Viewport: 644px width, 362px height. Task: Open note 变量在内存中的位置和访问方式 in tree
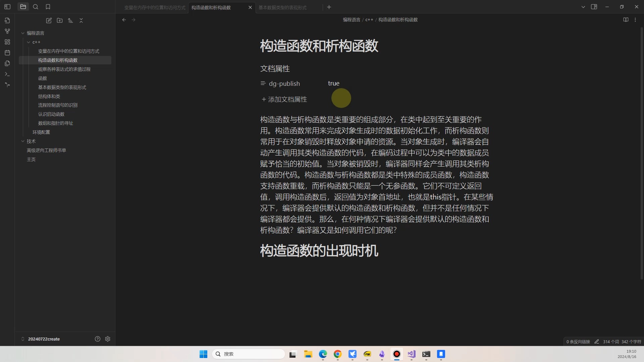[x=69, y=51]
